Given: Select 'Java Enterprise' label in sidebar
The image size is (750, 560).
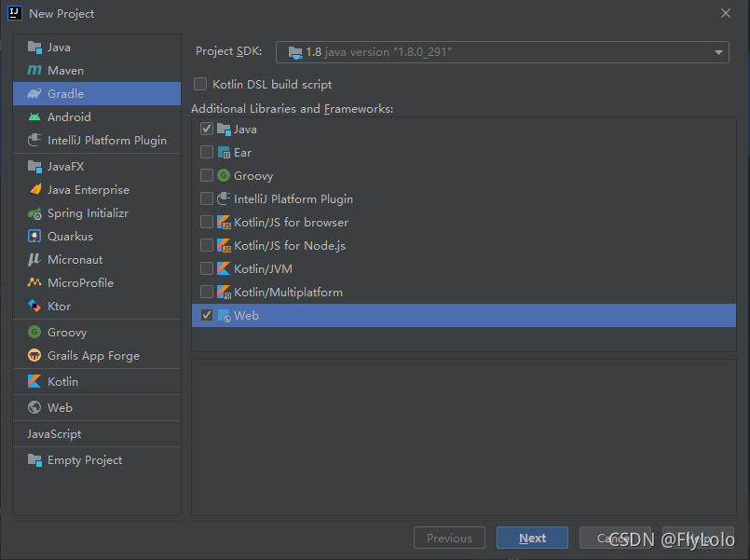Looking at the screenshot, I should (x=89, y=190).
